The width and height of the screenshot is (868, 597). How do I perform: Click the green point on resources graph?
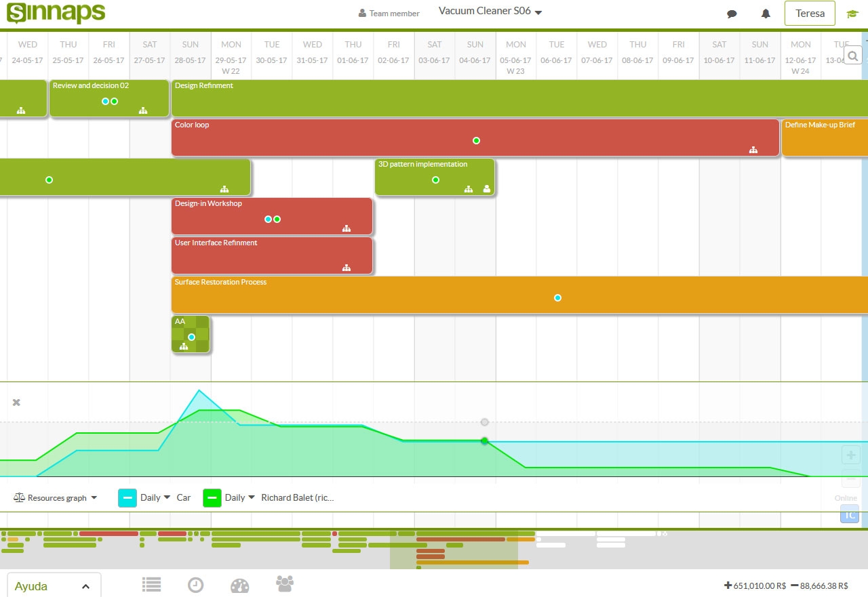[484, 441]
